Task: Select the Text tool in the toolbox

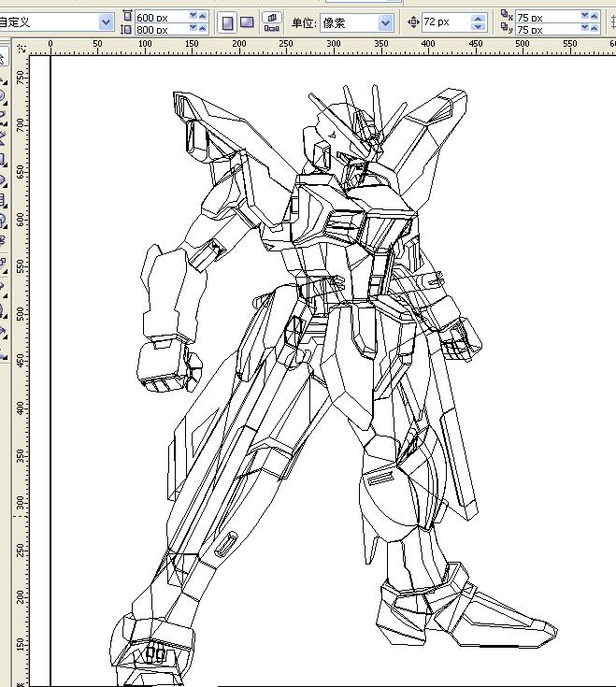Action: click(x=2, y=241)
